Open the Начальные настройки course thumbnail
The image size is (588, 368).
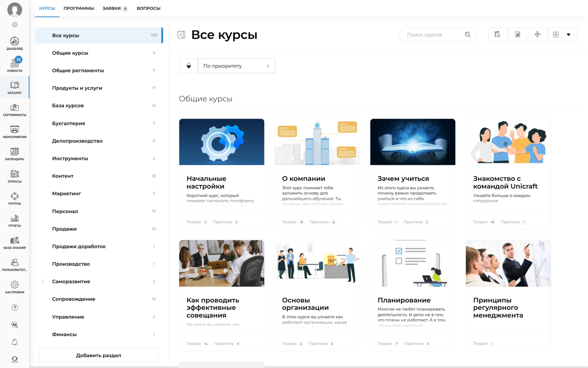[222, 142]
